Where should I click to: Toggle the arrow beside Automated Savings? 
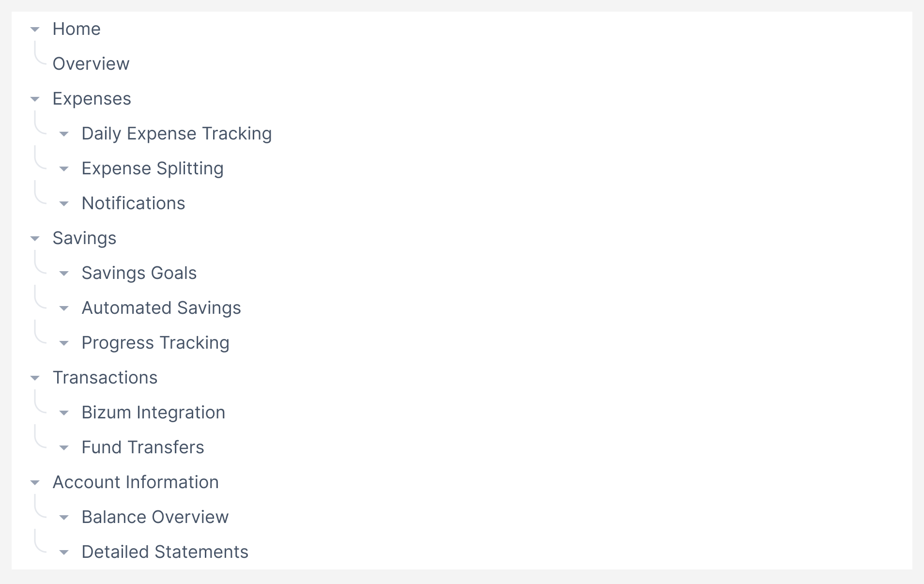64,308
